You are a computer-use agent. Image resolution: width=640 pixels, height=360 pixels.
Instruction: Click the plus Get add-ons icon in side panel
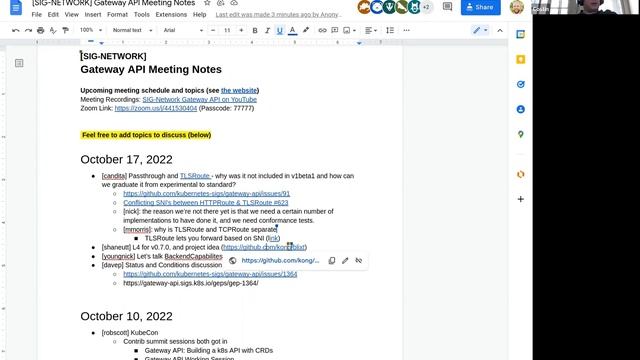(x=520, y=199)
